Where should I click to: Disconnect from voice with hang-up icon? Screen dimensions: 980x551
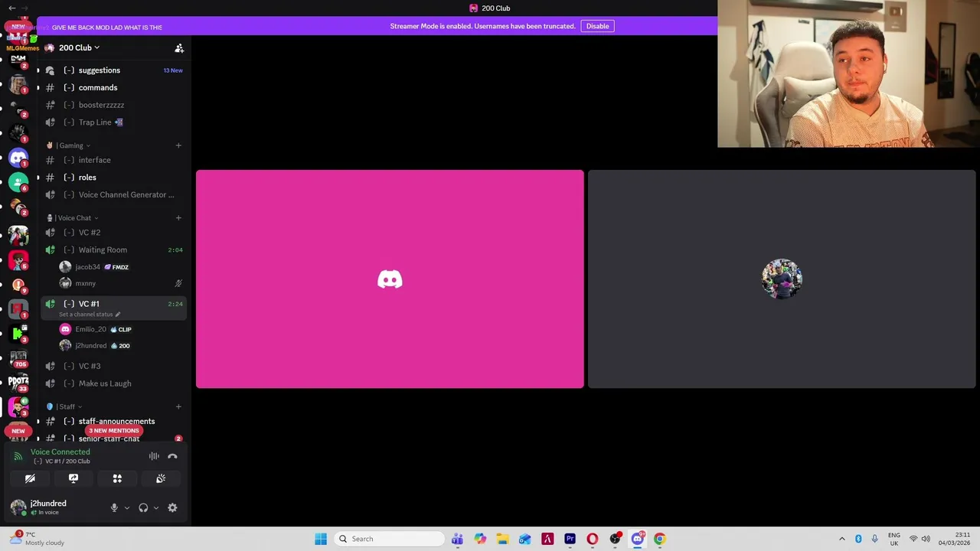pos(172,456)
